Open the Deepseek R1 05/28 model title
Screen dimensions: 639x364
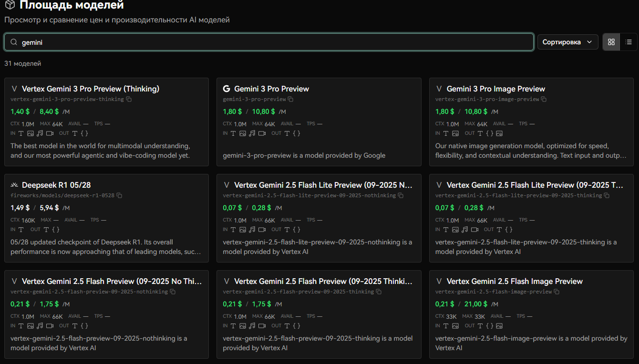point(56,185)
